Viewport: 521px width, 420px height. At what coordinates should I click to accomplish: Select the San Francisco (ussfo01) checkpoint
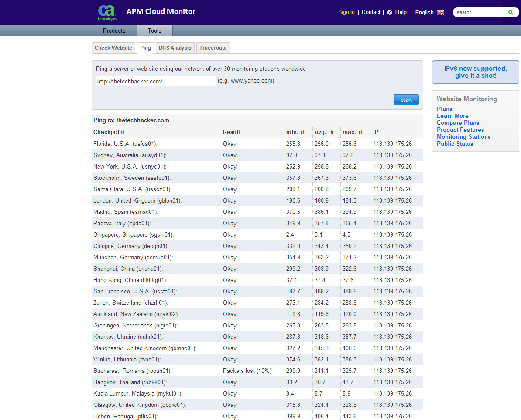[135, 291]
